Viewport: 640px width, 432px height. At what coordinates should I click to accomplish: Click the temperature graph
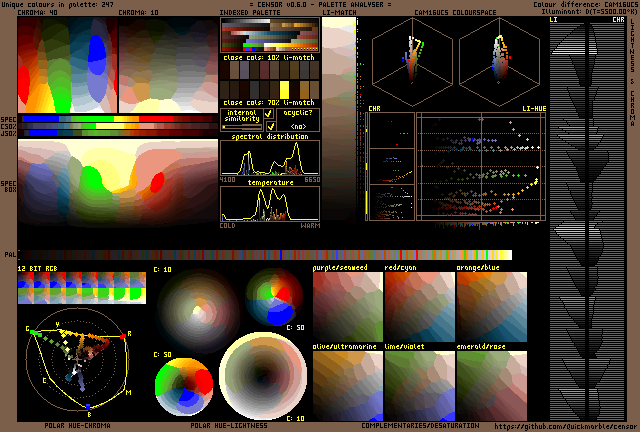click(x=270, y=204)
